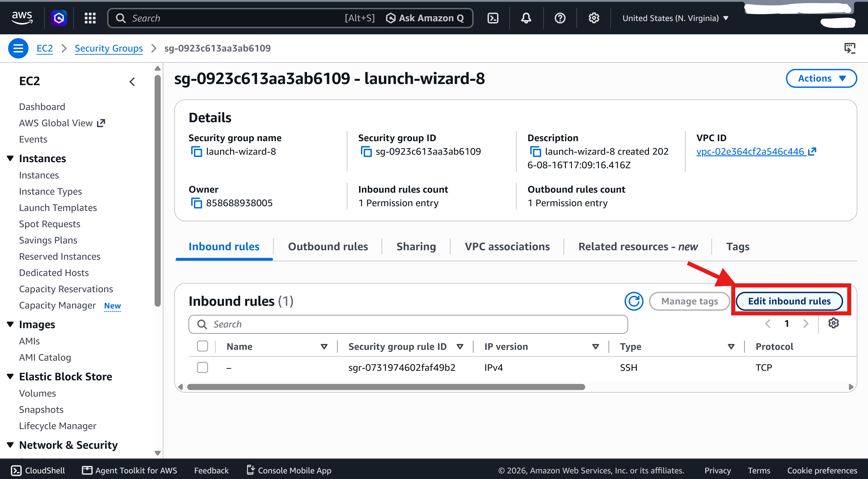This screenshot has width=868, height=479.
Task: Open Launch Templates in sidebar
Action: (x=58, y=208)
